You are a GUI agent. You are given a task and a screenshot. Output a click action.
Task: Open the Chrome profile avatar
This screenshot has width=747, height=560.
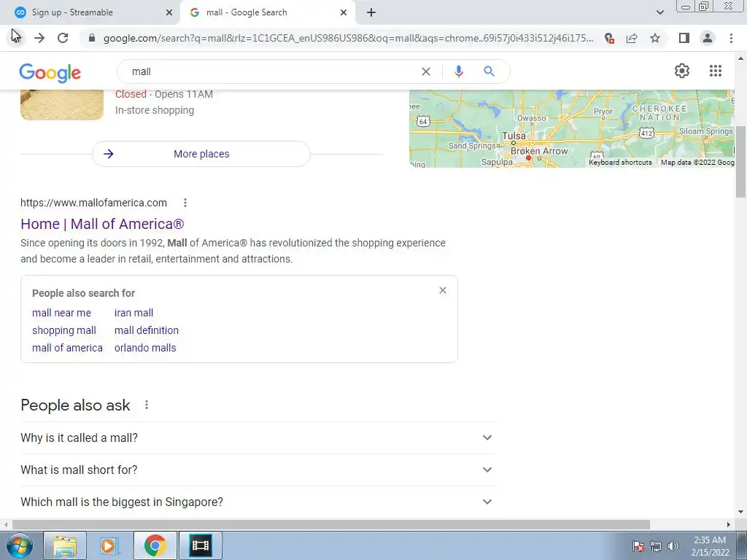click(708, 38)
